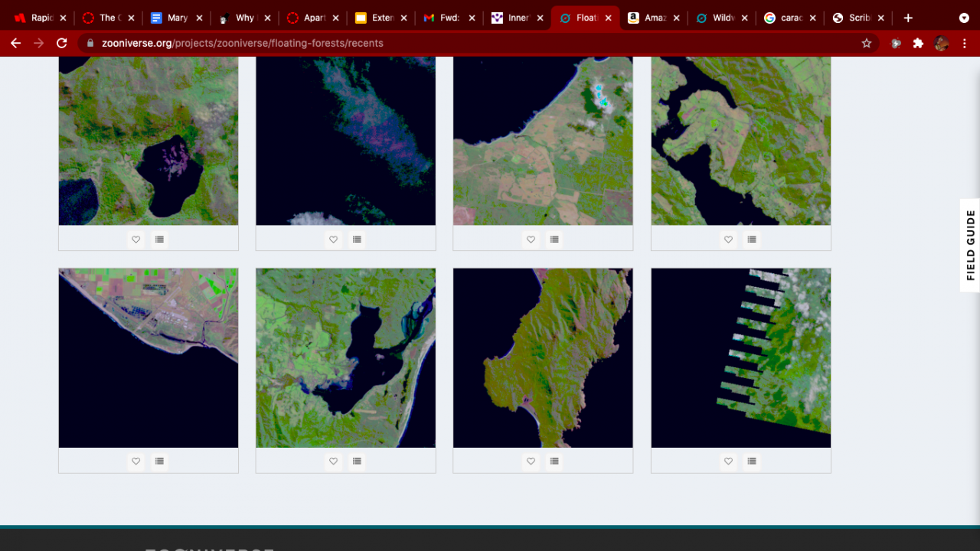
Task: Add striped satellite swath image to collection
Action: [752, 461]
